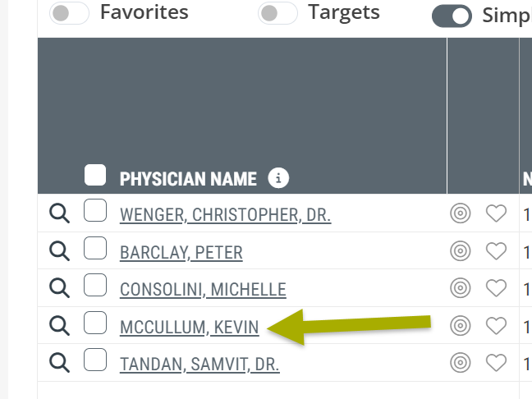Select checkbox next to McCullum, Kevin

click(95, 323)
